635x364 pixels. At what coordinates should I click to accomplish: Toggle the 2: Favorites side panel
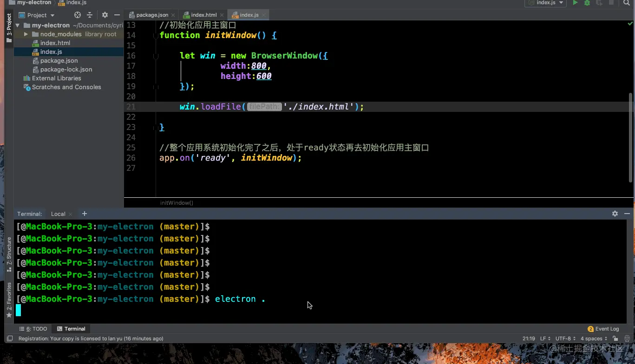click(x=9, y=300)
